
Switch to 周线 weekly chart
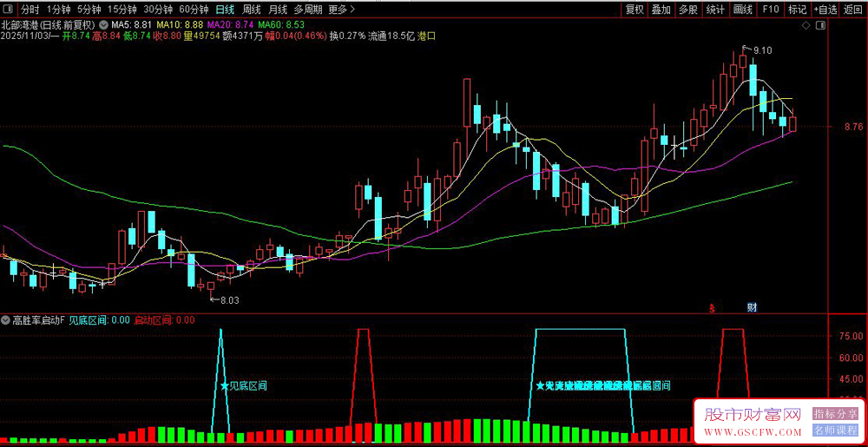pyautogui.click(x=252, y=10)
